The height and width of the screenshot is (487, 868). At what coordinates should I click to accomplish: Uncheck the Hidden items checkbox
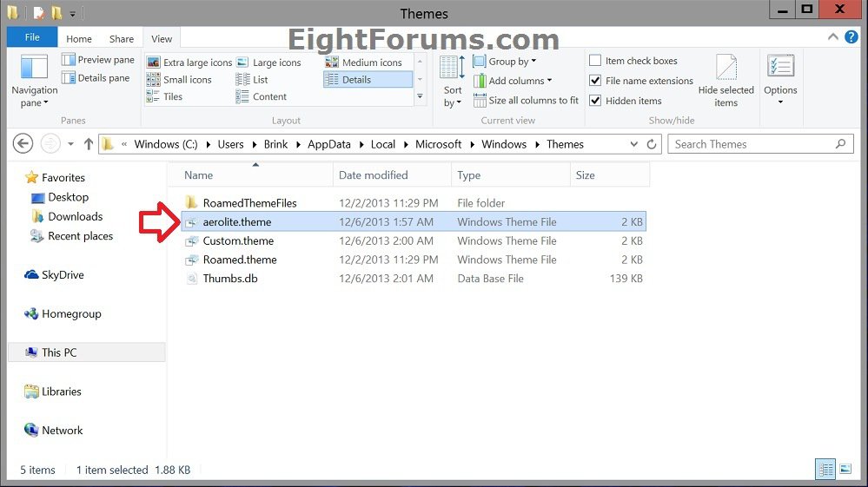pyautogui.click(x=595, y=101)
